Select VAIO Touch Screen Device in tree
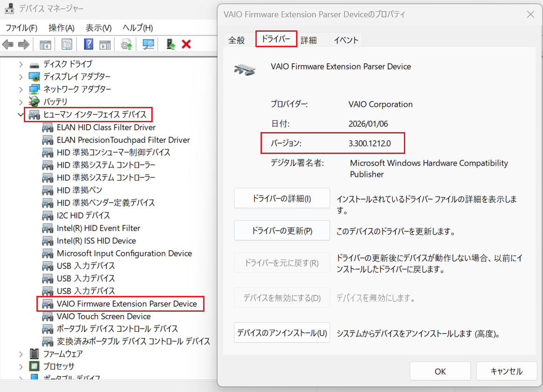543x392 pixels. (104, 316)
